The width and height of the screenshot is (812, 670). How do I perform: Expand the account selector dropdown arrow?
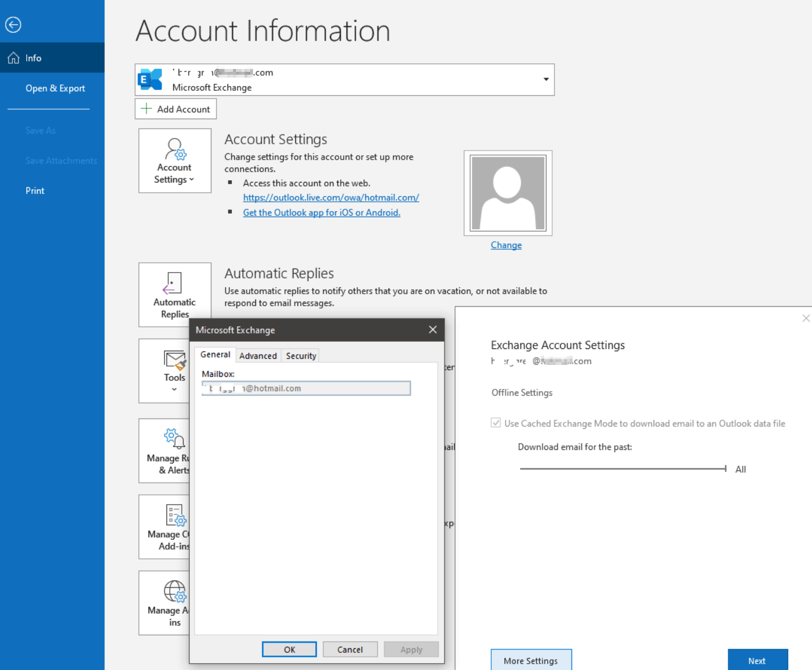click(545, 80)
